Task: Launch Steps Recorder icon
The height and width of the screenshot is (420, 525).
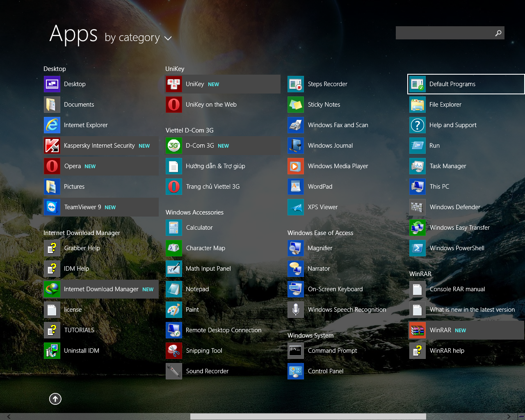Action: pyautogui.click(x=296, y=84)
